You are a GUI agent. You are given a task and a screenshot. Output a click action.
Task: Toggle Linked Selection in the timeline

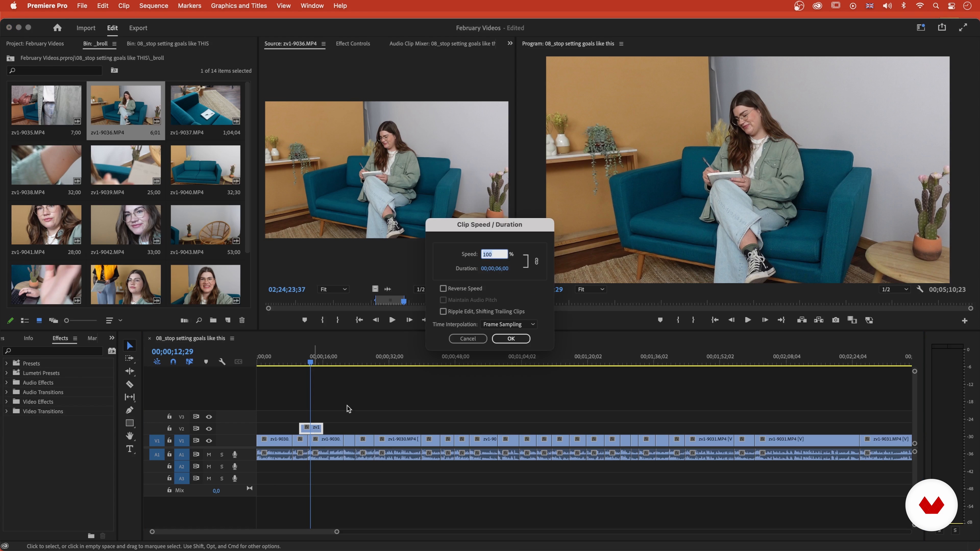[x=189, y=362]
